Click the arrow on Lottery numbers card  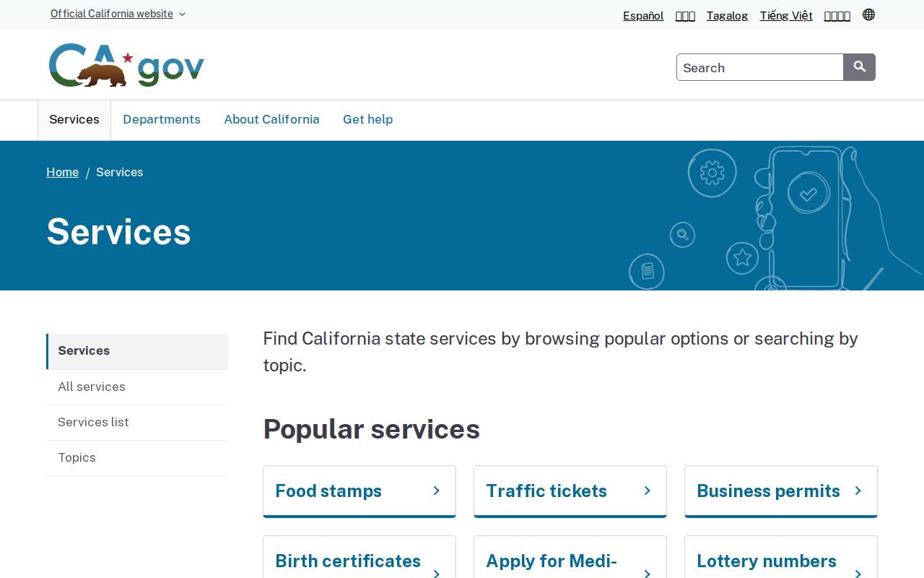[858, 574]
